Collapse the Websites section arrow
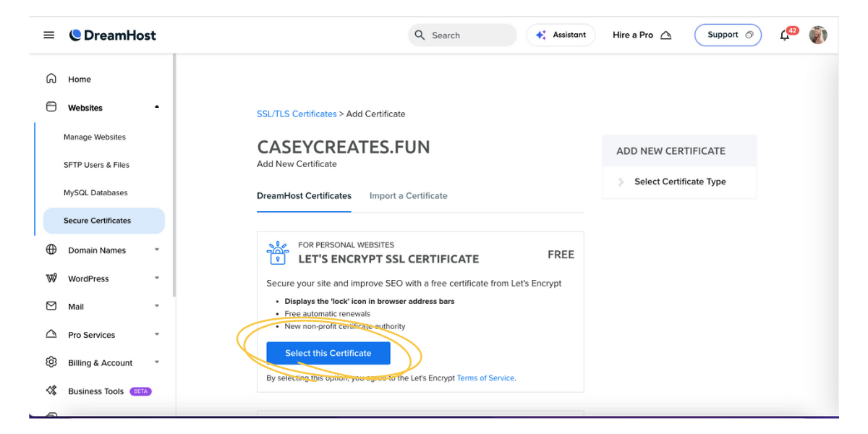Viewport: 868px width, 434px height. pyautogui.click(x=157, y=107)
